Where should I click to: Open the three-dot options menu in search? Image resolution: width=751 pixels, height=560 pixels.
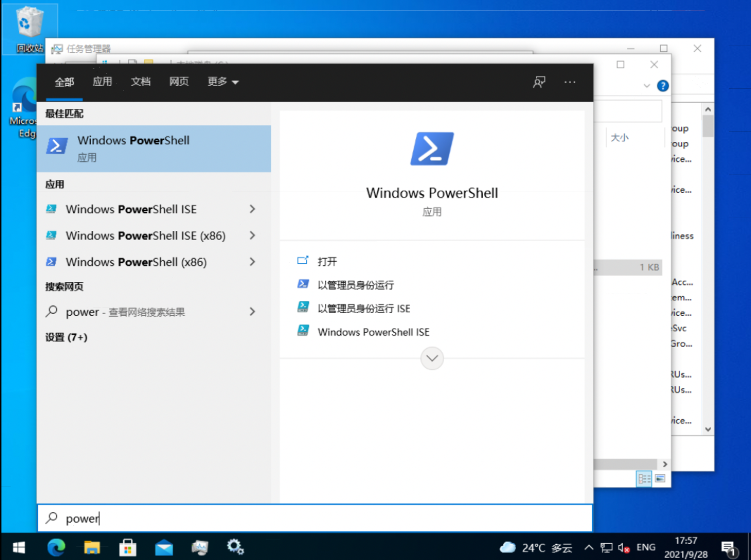coord(570,82)
